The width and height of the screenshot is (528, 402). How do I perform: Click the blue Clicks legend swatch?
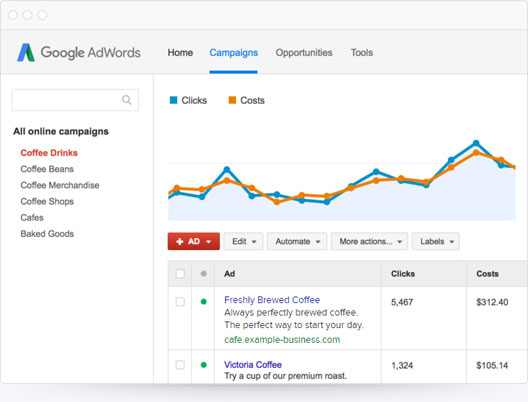173,100
